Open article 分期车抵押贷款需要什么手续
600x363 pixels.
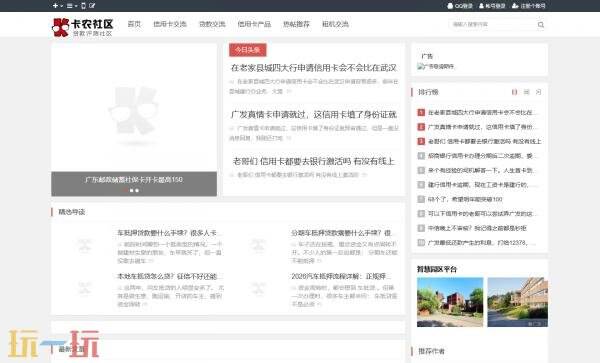(343, 233)
